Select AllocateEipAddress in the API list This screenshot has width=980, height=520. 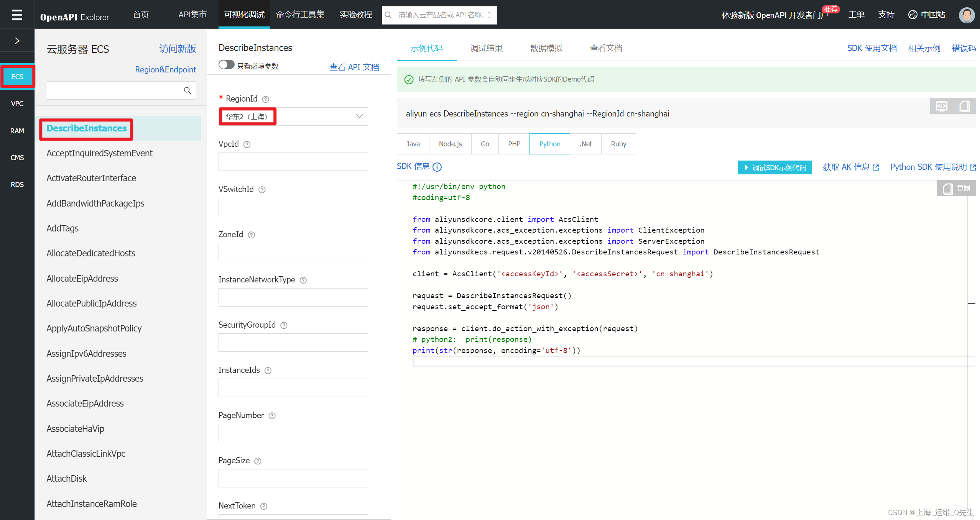[82, 279]
